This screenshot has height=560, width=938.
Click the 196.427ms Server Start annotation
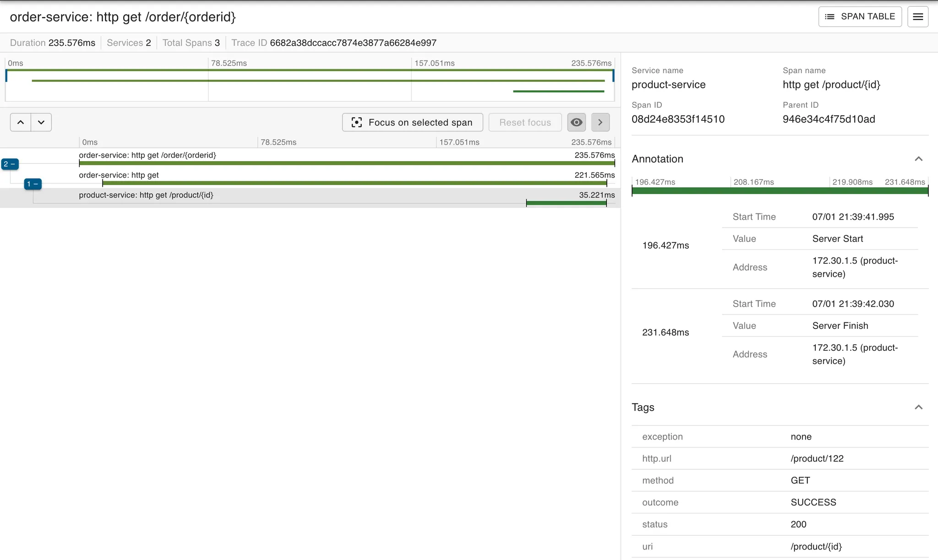coord(665,245)
